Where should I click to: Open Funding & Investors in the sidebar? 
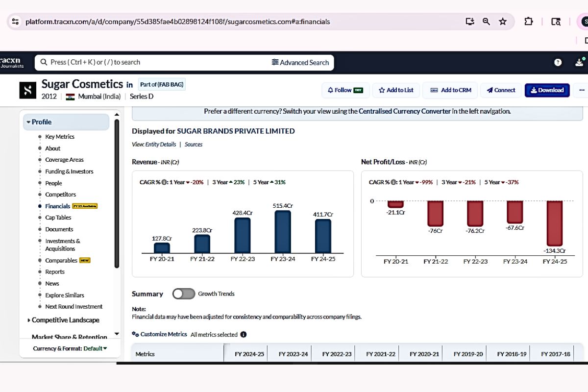click(69, 171)
